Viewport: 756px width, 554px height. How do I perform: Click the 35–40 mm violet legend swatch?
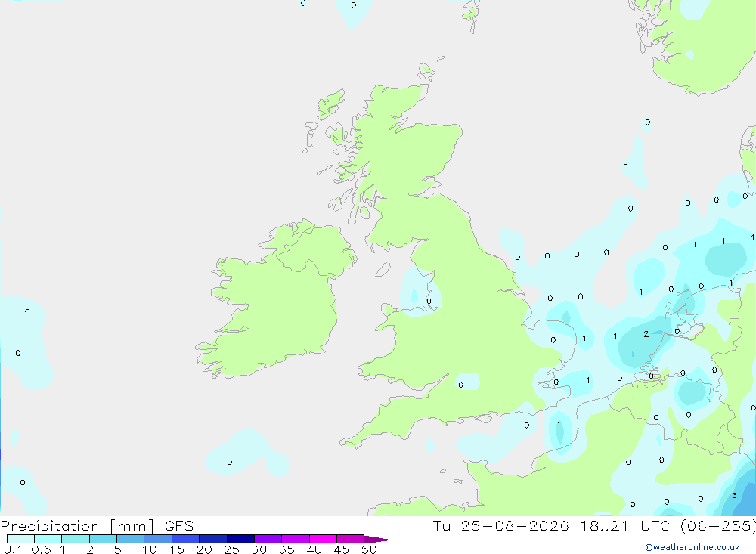[x=295, y=539]
